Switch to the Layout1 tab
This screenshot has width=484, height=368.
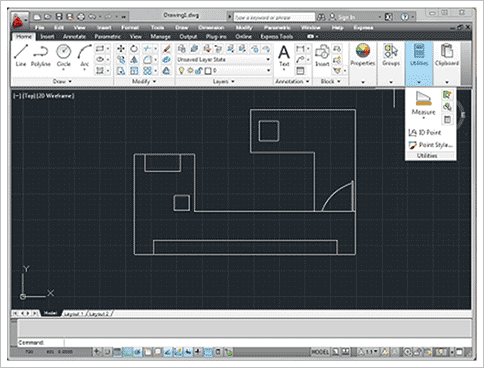pos(74,314)
